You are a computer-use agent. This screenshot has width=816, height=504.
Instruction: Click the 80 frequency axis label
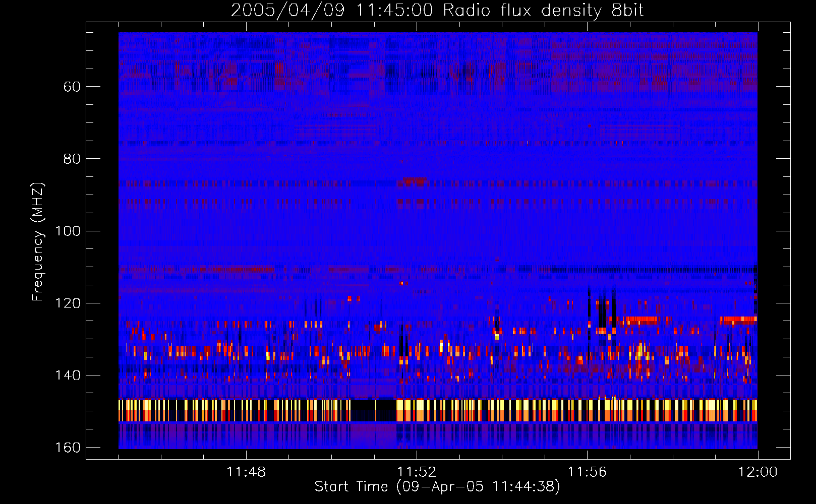tap(72, 159)
